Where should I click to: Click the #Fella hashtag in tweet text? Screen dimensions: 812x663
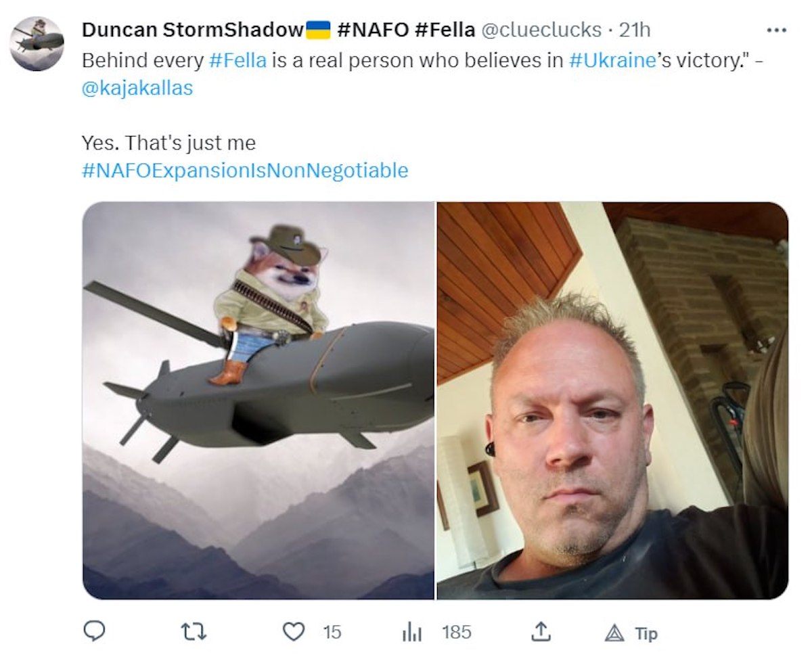(238, 60)
